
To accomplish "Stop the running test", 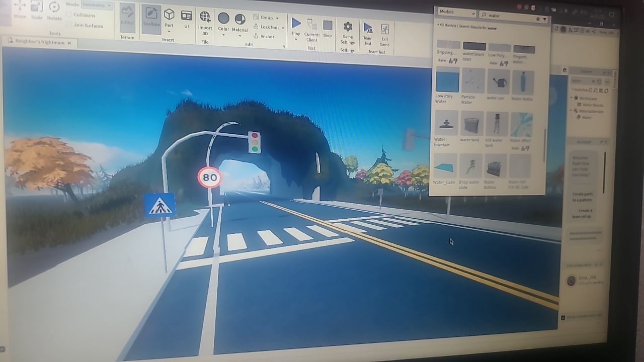I will click(x=328, y=28).
